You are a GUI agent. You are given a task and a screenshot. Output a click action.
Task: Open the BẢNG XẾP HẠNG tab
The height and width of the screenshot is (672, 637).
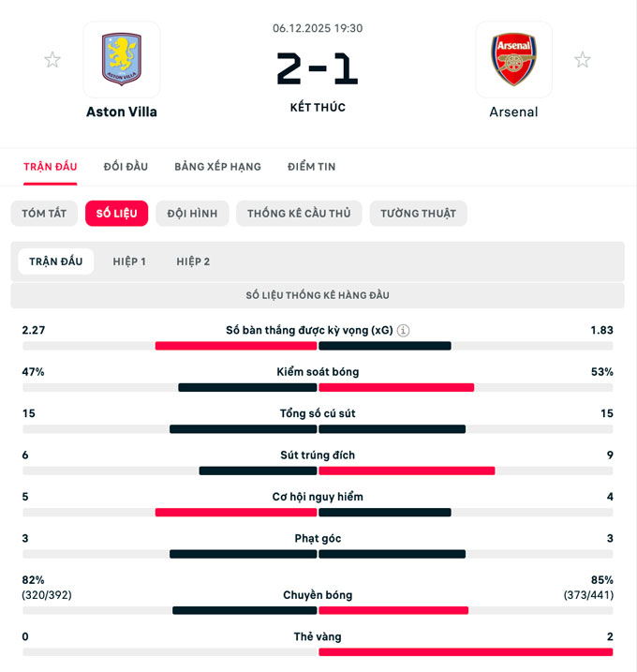coord(217,167)
